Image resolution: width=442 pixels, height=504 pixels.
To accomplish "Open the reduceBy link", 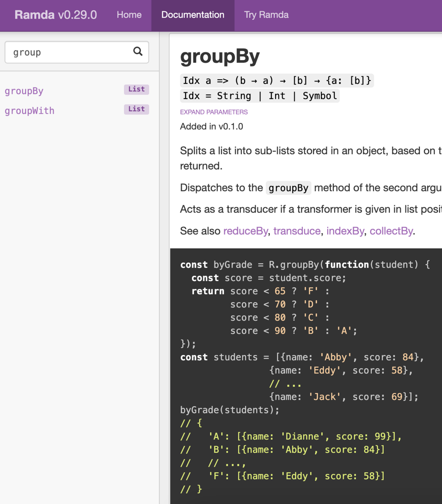I will 245,231.
